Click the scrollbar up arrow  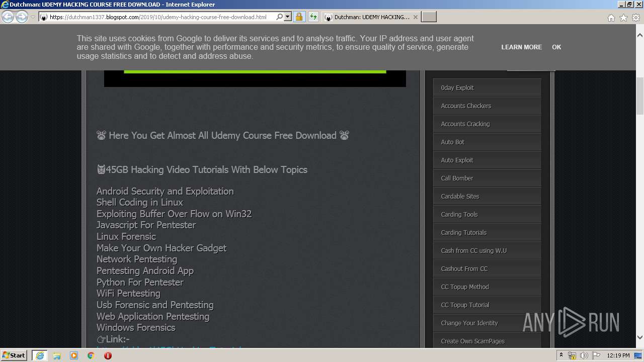pyautogui.click(x=639, y=36)
